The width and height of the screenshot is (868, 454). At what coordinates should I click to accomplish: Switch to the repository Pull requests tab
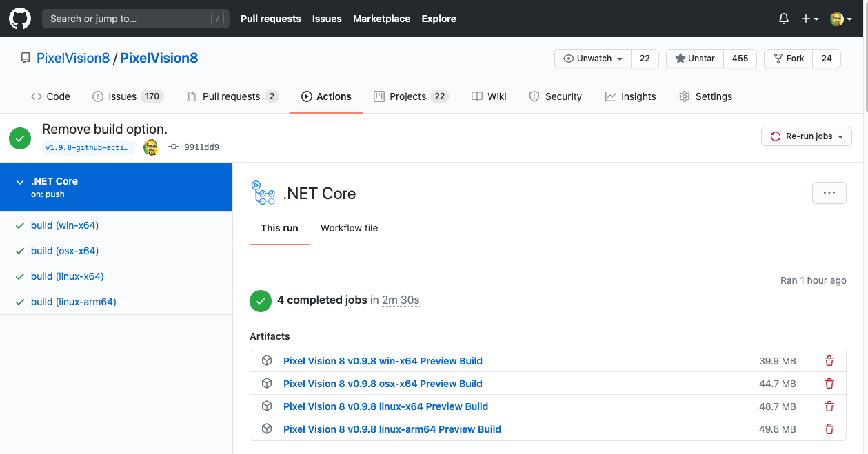tap(232, 96)
